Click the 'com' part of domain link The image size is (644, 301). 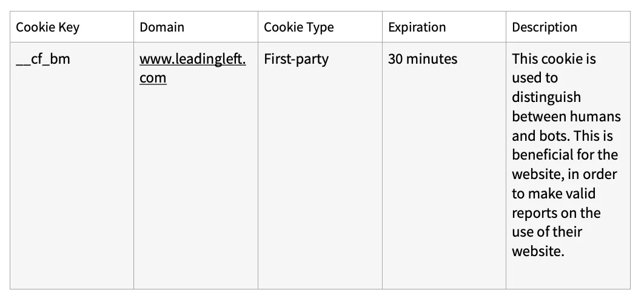pos(153,78)
